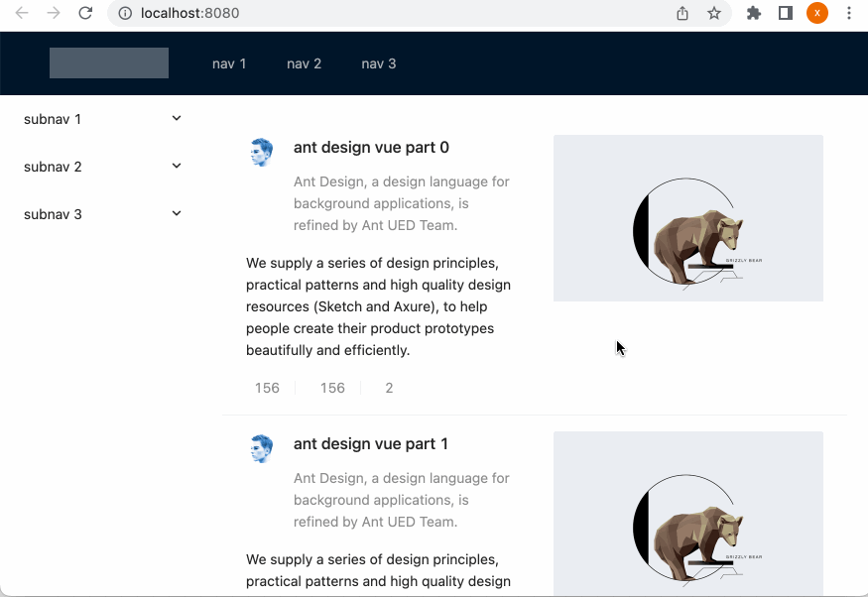The width and height of the screenshot is (868, 597).
Task: Select nav 3 in the top menu
Action: point(379,63)
